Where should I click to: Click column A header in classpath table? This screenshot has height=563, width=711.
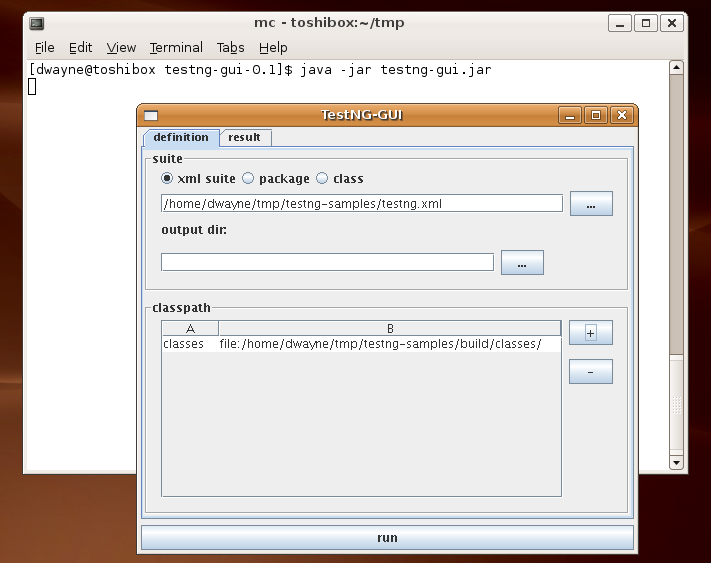point(190,328)
